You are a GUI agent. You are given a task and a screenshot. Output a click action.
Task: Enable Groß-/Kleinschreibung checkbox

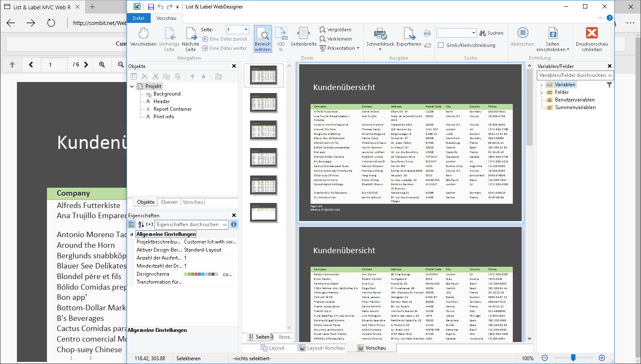pos(441,45)
